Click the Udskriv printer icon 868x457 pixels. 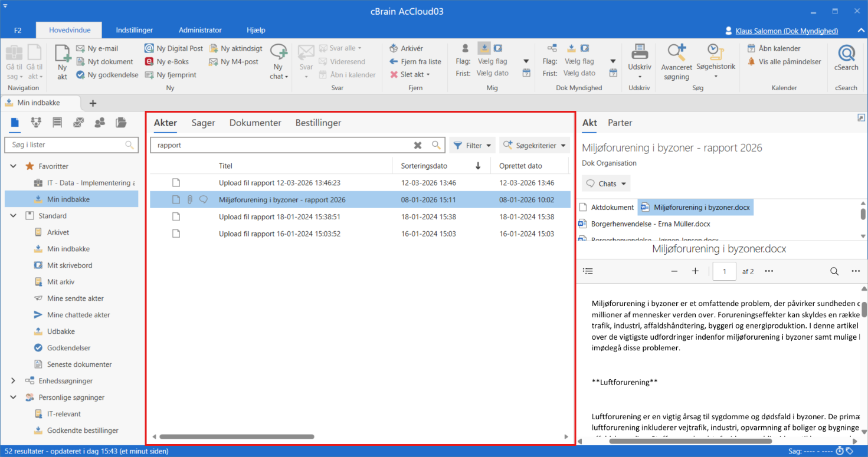[639, 53]
